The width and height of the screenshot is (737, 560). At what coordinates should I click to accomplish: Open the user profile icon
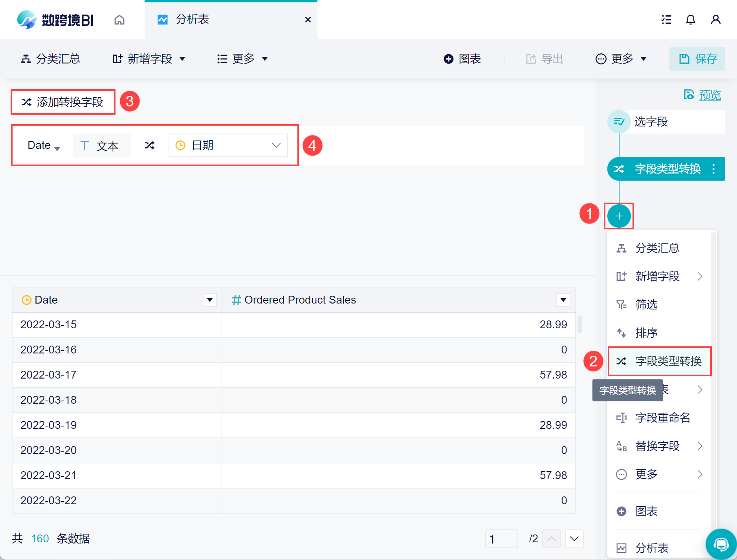pos(715,20)
